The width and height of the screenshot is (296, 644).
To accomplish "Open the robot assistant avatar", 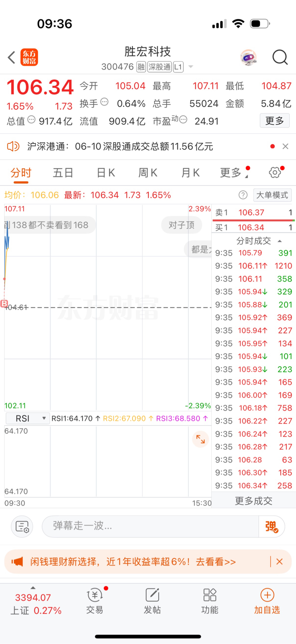I will [249, 58].
